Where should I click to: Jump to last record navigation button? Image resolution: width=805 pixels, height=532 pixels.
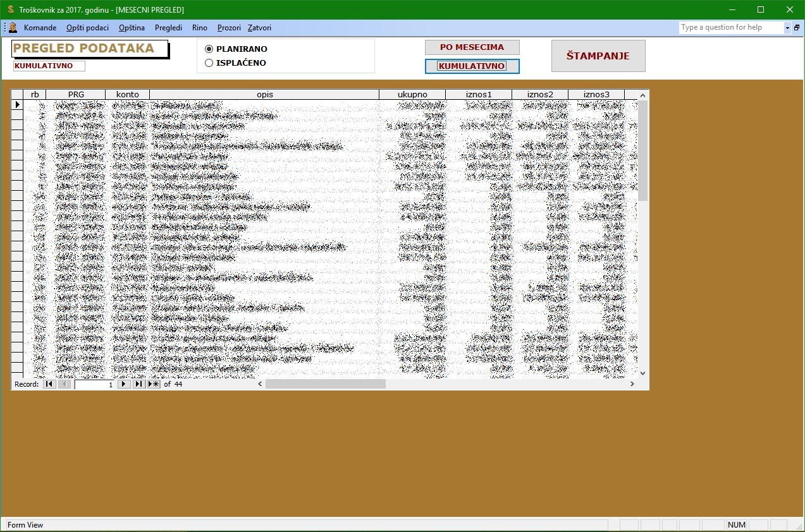click(139, 384)
